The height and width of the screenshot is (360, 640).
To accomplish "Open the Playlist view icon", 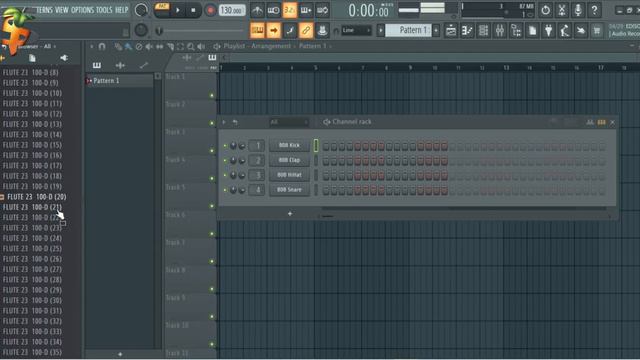I will (x=451, y=30).
